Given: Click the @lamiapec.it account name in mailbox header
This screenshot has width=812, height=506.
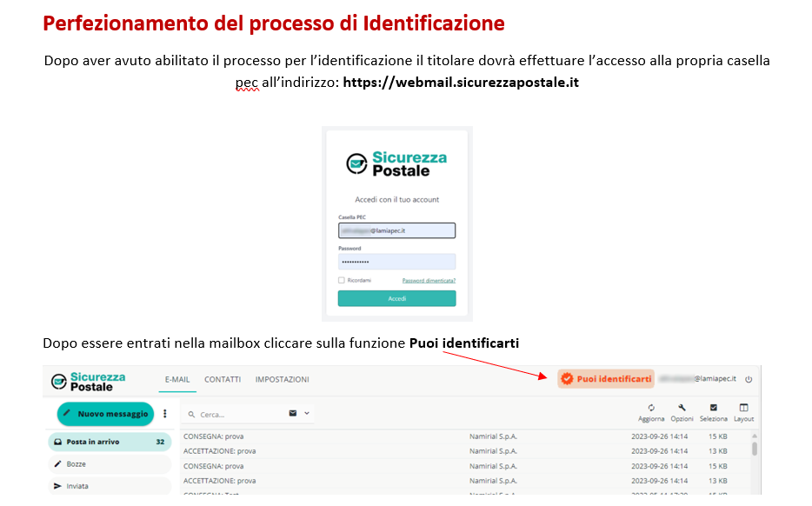Looking at the screenshot, I should pos(697,378).
